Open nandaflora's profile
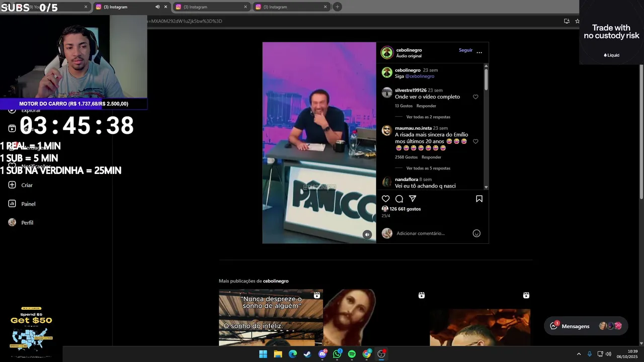Screen dimensions: 644x362 pos(407,179)
